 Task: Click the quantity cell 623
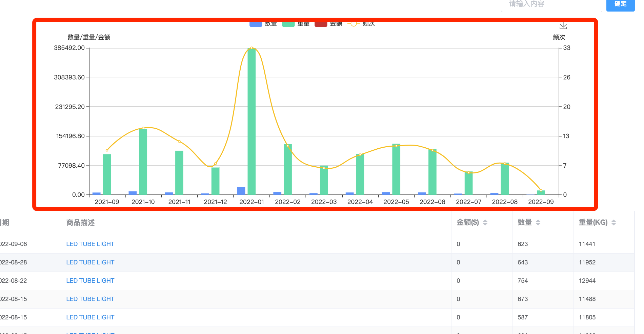coord(522,244)
